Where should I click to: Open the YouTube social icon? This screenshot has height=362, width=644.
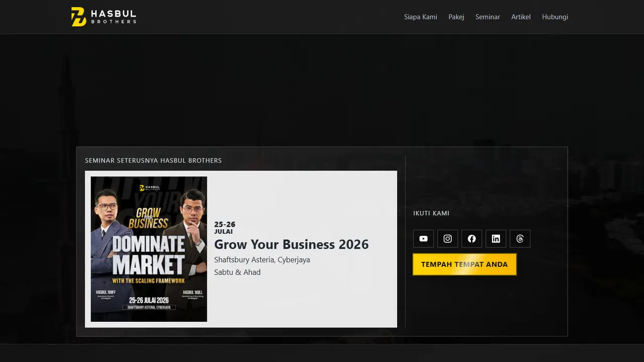tap(424, 239)
